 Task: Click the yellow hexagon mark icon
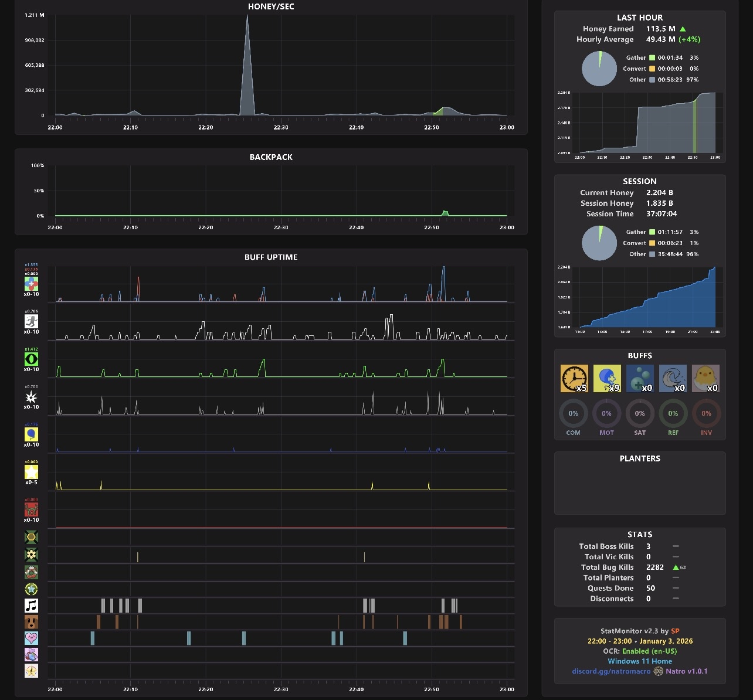tap(31, 537)
